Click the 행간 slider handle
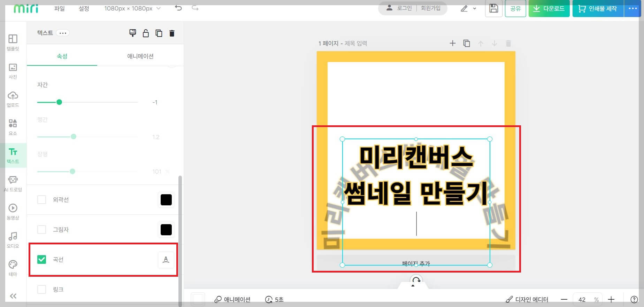Viewport: 644px width, 307px height. tap(74, 136)
